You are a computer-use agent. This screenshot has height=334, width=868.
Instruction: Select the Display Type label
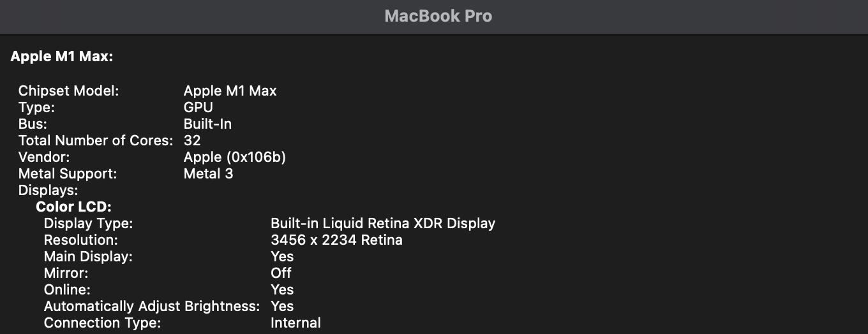[x=88, y=224]
